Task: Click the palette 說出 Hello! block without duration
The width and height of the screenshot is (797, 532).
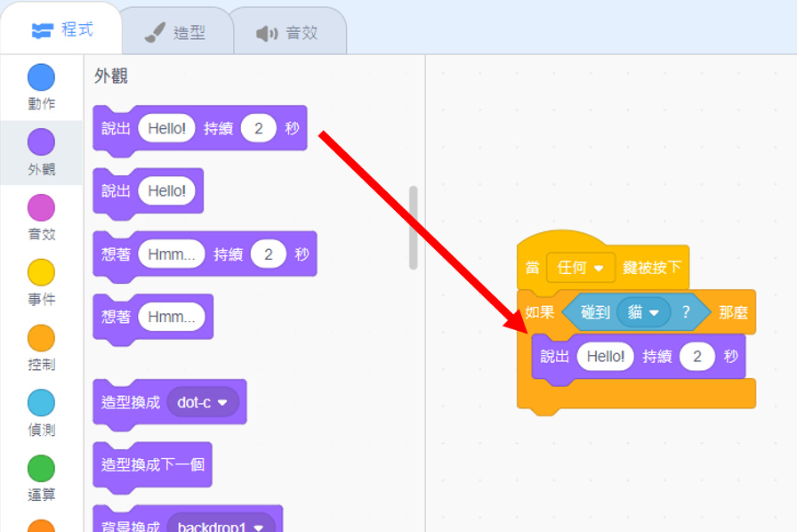Action: [148, 191]
